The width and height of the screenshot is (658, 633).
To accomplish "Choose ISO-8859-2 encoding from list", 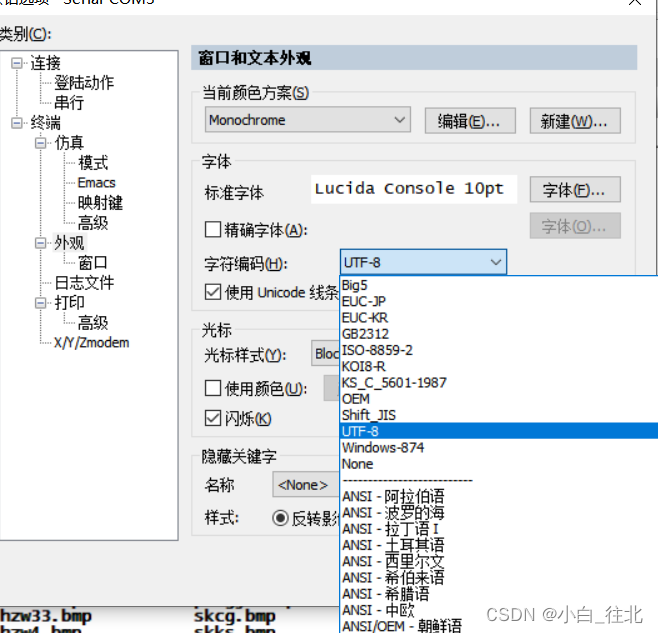I will (499, 351).
